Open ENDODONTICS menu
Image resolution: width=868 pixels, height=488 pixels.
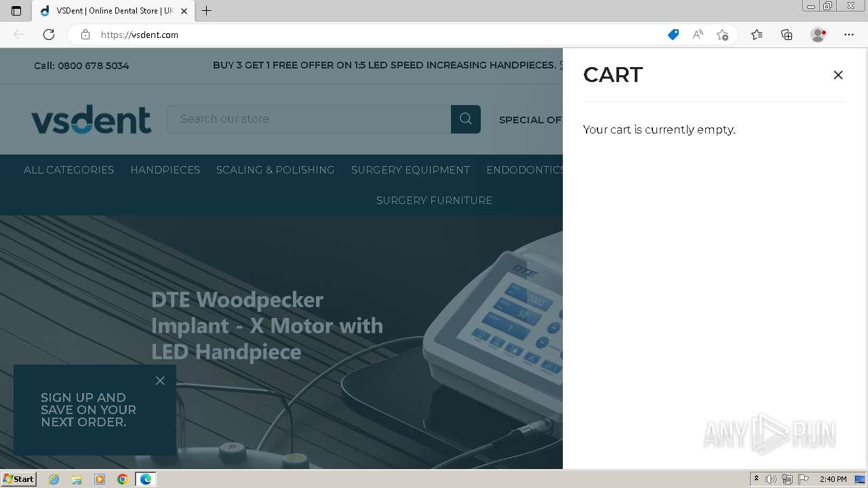(524, 170)
